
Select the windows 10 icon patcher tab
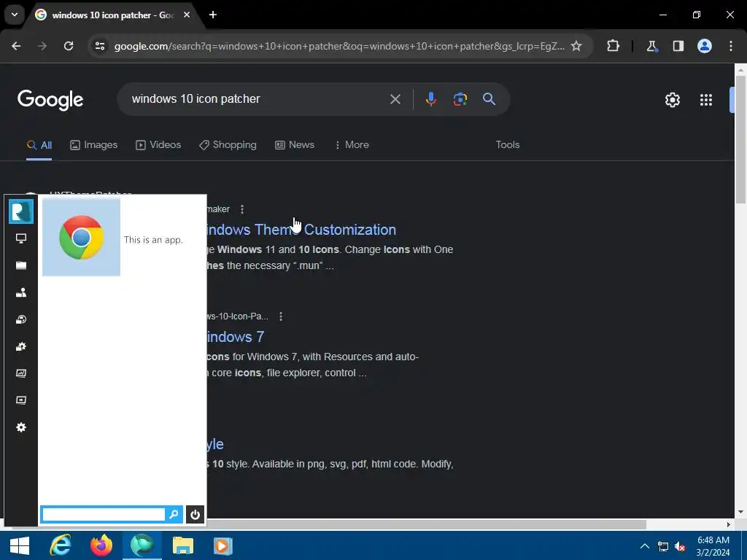[113, 15]
